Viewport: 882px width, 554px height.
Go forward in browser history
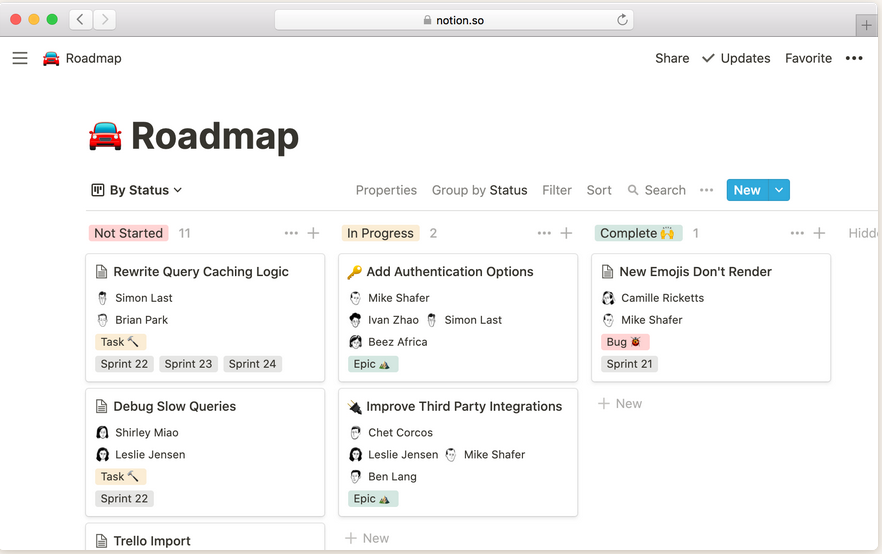pyautogui.click(x=105, y=20)
